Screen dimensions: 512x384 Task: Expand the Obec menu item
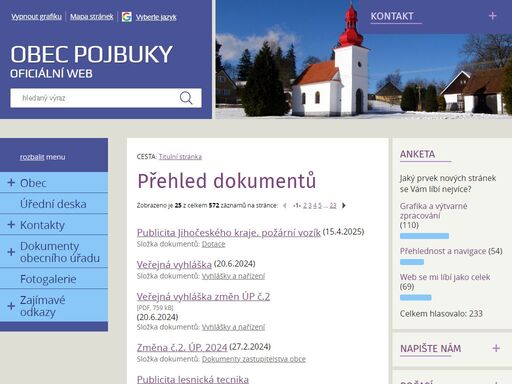click(x=11, y=183)
